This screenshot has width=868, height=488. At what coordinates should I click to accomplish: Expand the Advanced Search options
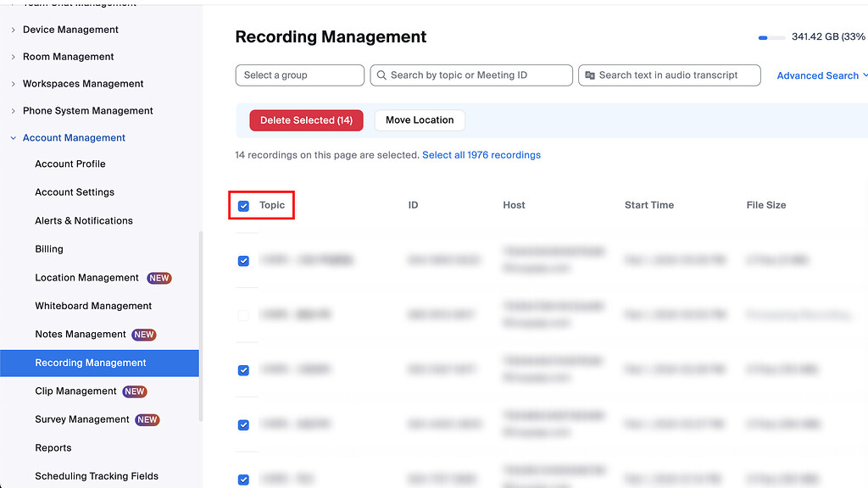(818, 75)
